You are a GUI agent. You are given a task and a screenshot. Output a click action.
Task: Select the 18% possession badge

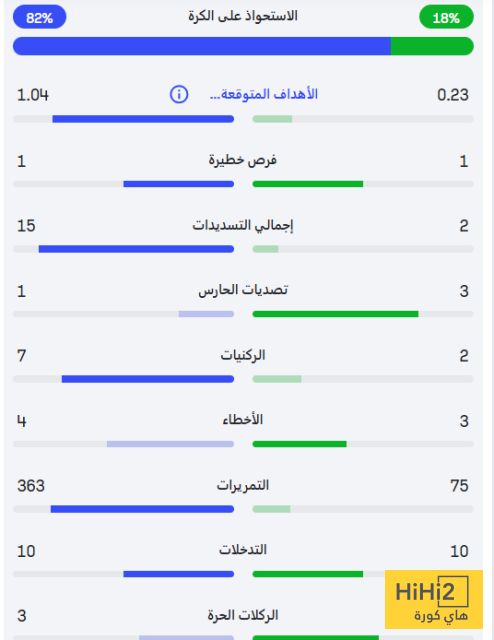click(x=446, y=17)
